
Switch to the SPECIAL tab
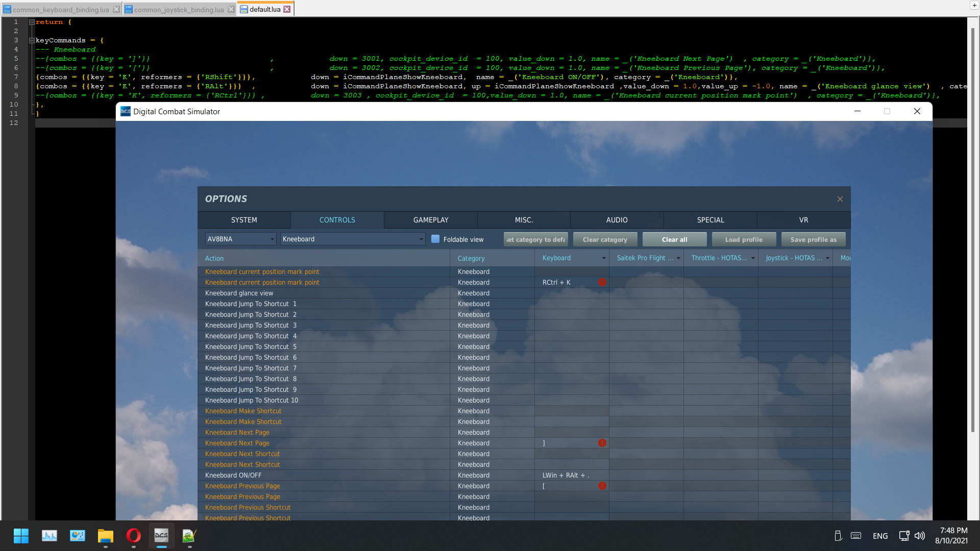[x=710, y=220]
